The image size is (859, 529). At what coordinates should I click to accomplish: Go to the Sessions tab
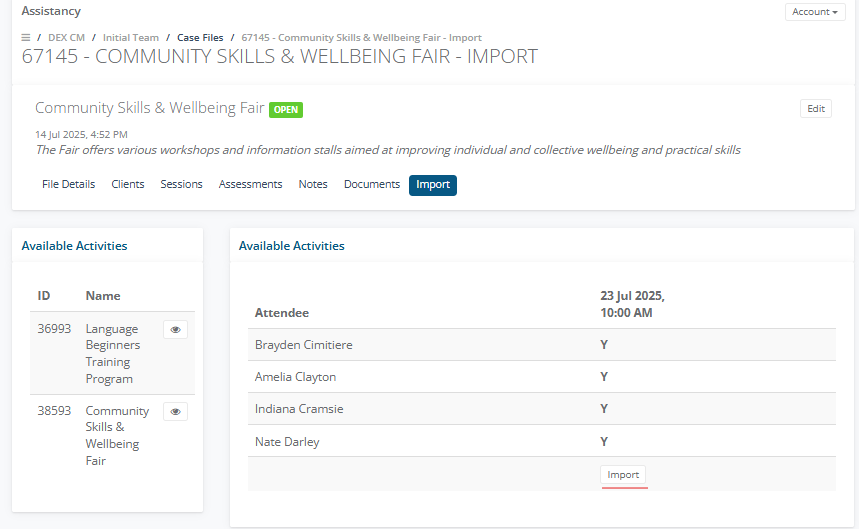181,185
